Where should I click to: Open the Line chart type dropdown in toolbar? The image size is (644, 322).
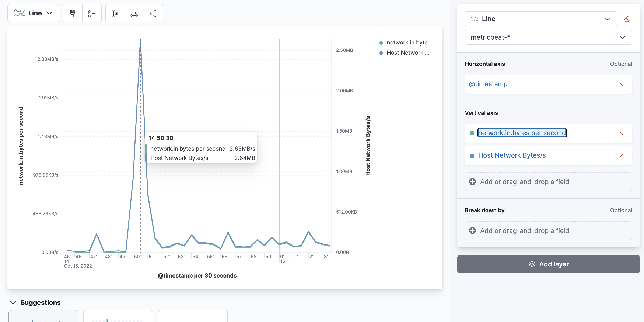click(x=33, y=13)
